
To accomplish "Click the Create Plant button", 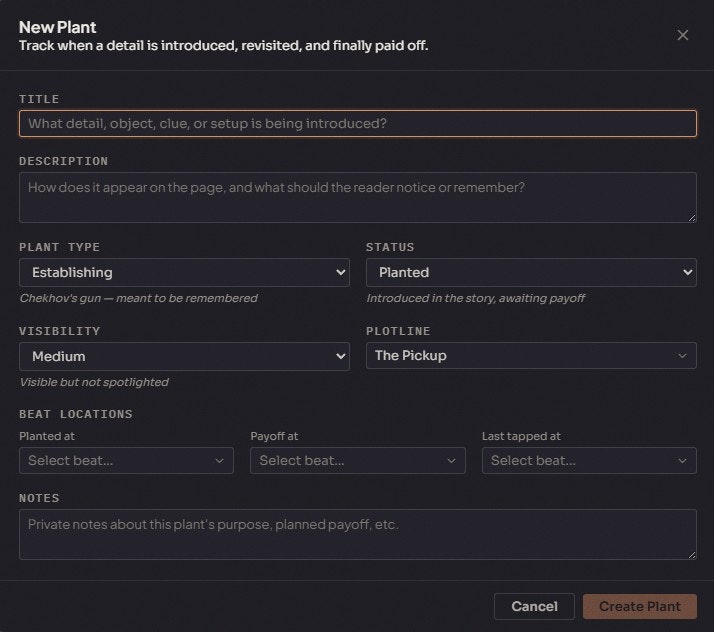I will (640, 606).
